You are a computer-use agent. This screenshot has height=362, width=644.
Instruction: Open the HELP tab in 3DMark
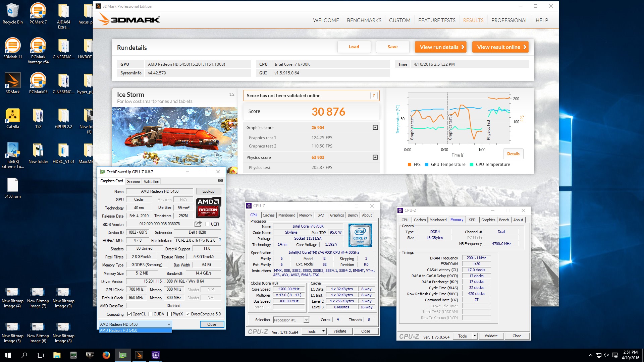click(x=542, y=20)
